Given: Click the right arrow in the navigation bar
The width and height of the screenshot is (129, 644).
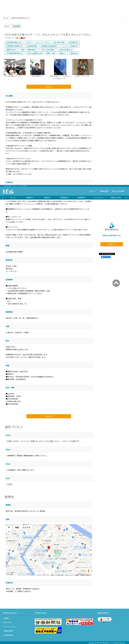Looking at the screenshot, I should click(x=126, y=197).
